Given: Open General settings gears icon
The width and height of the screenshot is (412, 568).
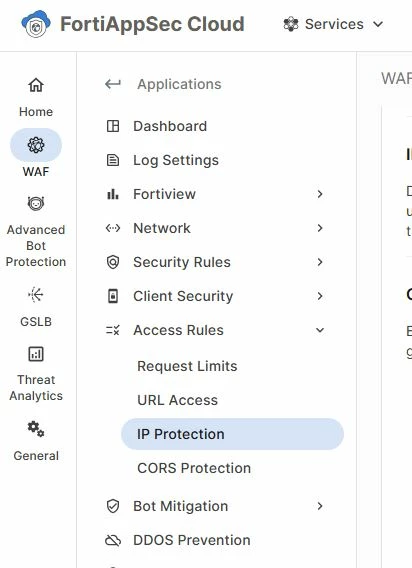Looking at the screenshot, I should pyautogui.click(x=36, y=429).
